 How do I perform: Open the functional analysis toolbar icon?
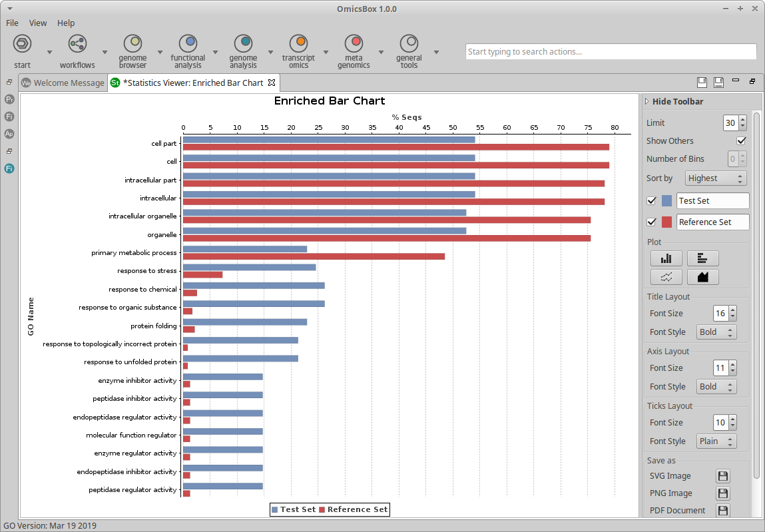188,44
